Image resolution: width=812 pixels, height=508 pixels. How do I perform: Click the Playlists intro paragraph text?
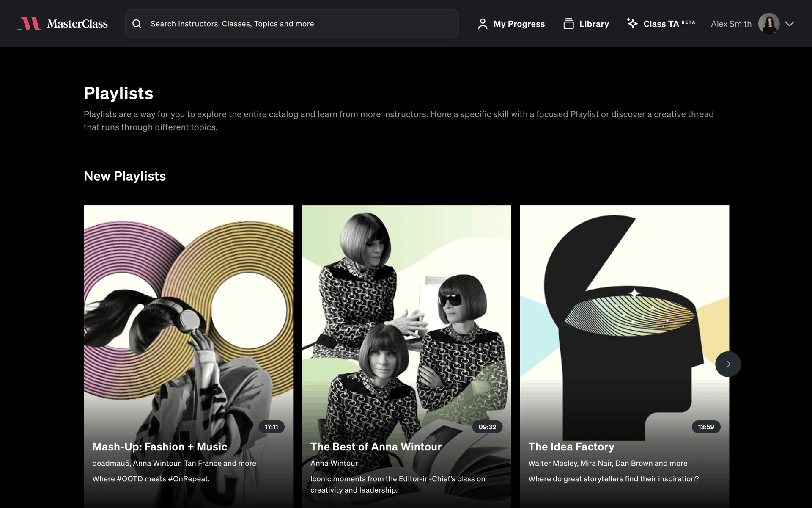399,121
